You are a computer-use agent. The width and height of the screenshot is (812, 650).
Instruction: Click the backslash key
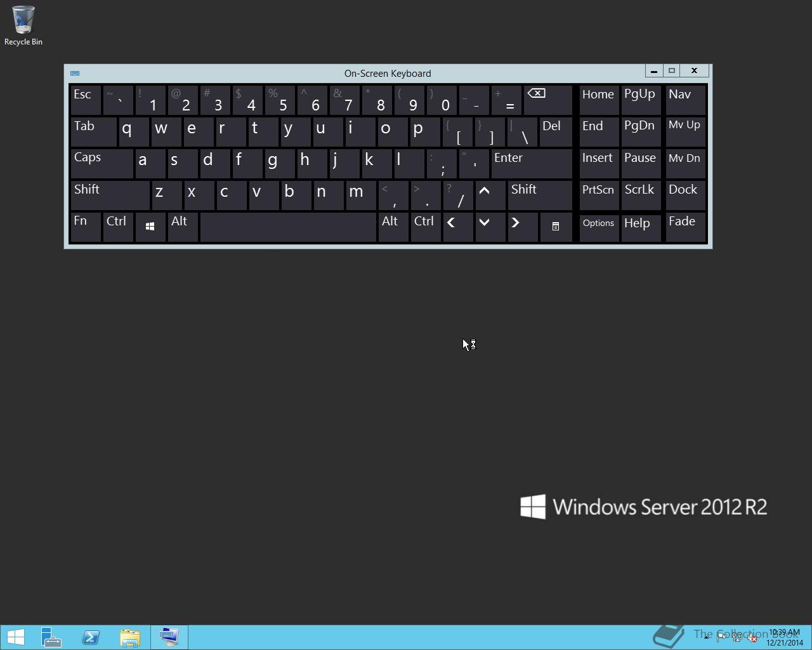pos(522,132)
